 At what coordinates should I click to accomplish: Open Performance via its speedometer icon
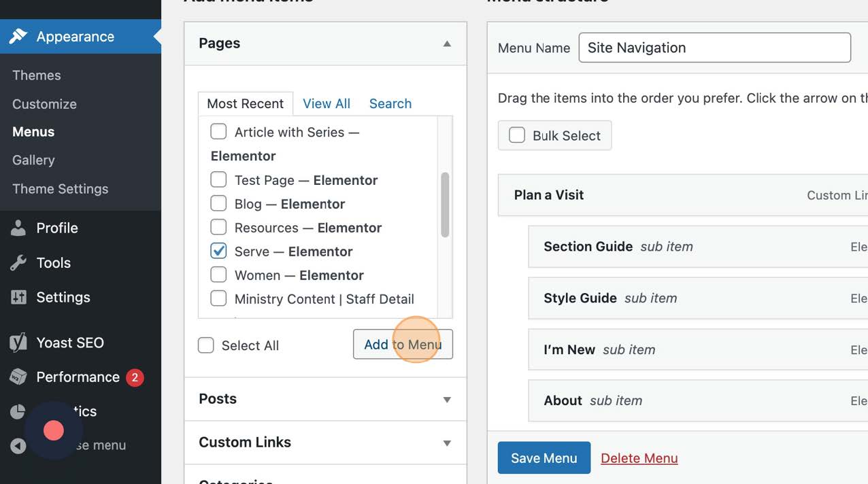(18, 377)
